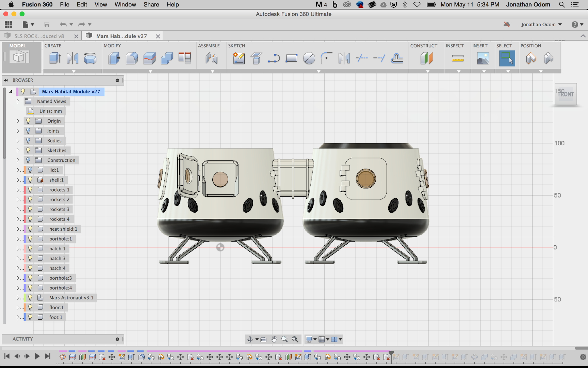Image resolution: width=588 pixels, height=368 pixels.
Task: Toggle visibility of heat shield:1
Action: [x=30, y=229]
